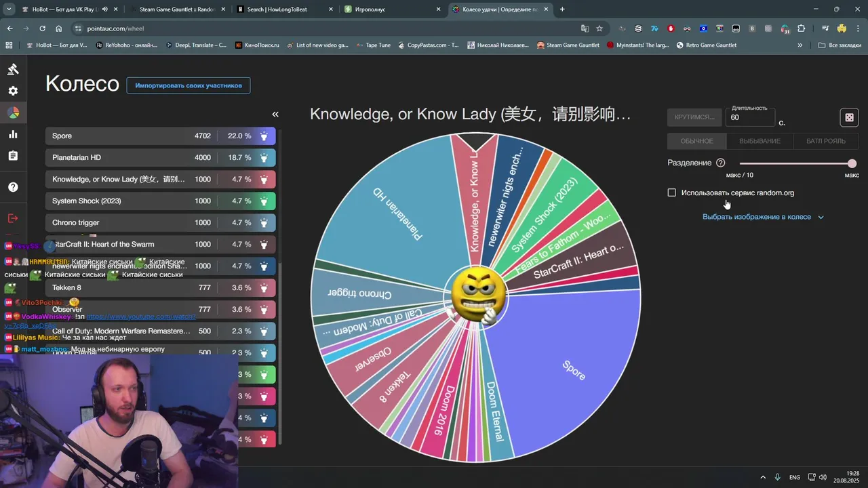Open the tab search dropdown arrow

(x=9, y=9)
